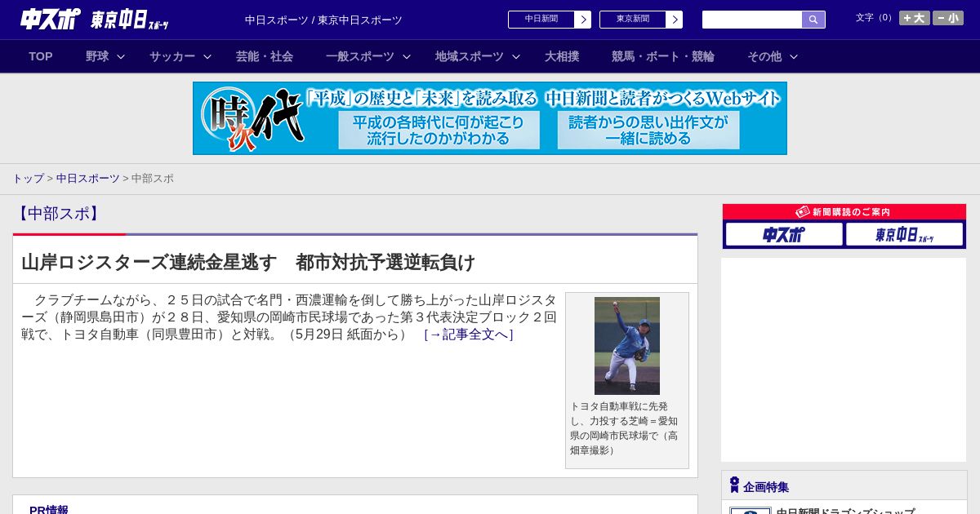Click the 中スポ logo in header
980x514 pixels.
tap(50, 19)
